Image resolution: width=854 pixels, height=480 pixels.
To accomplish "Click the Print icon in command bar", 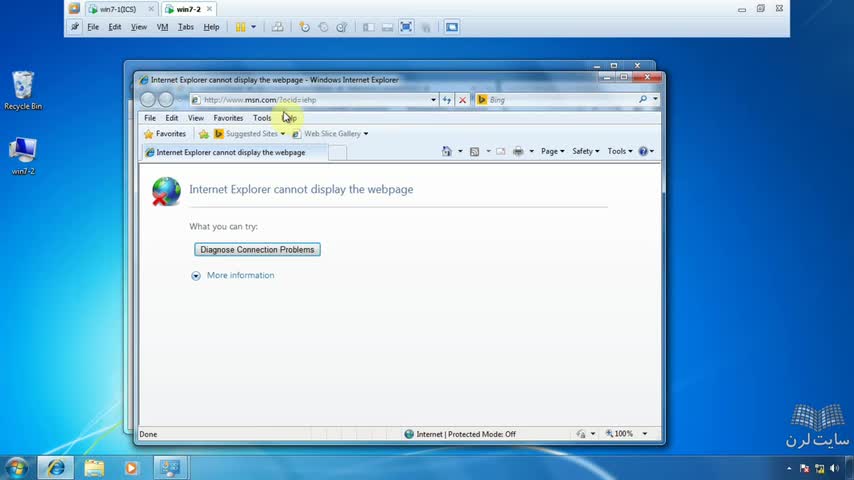I will [518, 151].
